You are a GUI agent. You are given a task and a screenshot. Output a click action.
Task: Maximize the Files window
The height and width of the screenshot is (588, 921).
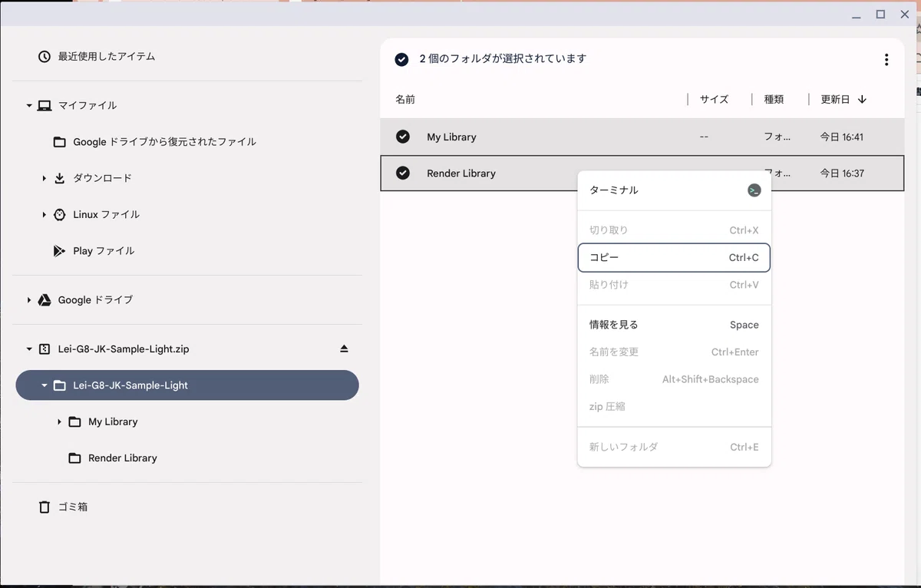pos(881,15)
